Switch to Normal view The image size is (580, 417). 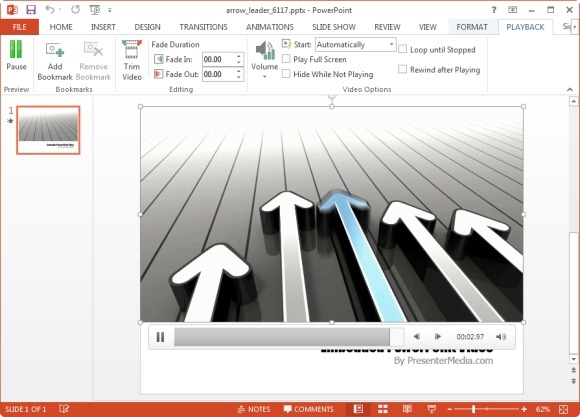pos(358,409)
